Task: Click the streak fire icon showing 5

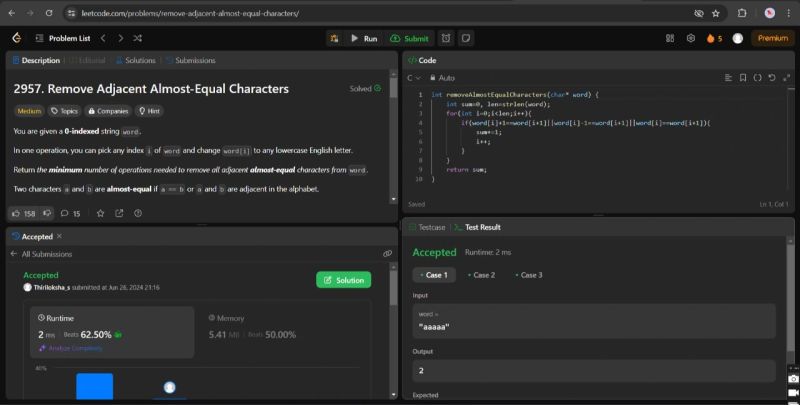Action: (x=714, y=38)
